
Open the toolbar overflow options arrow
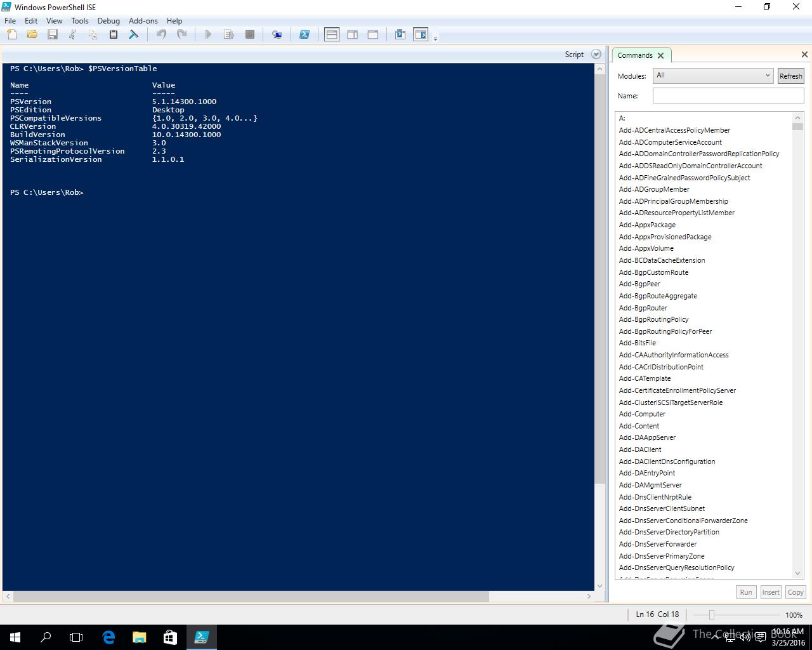(x=435, y=38)
